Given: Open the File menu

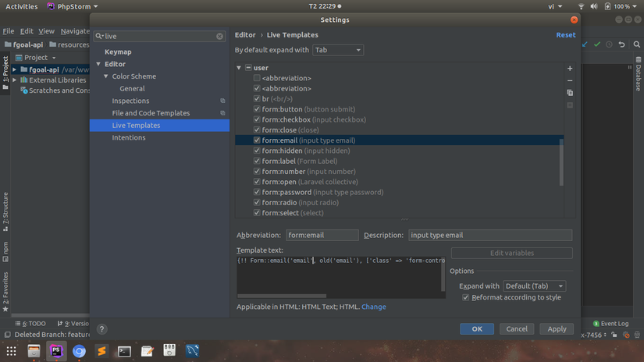Looking at the screenshot, I should tap(9, 31).
